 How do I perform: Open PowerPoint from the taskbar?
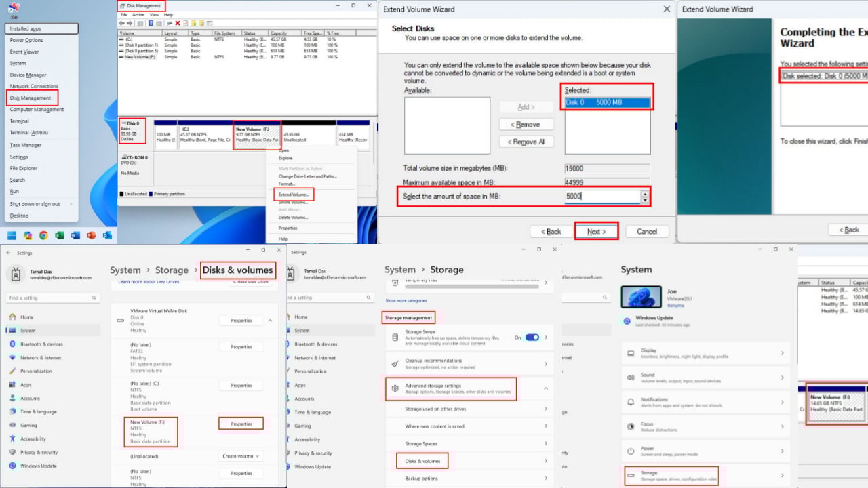92,236
